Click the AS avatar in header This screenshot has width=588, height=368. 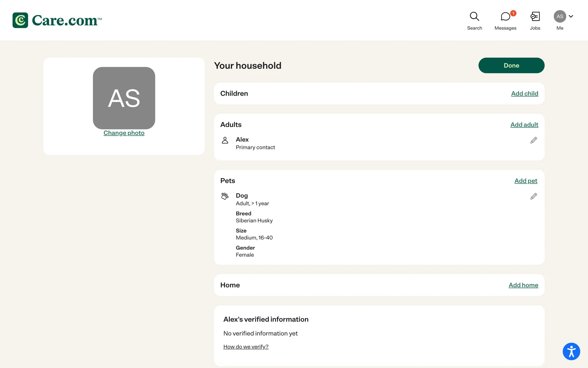560,17
